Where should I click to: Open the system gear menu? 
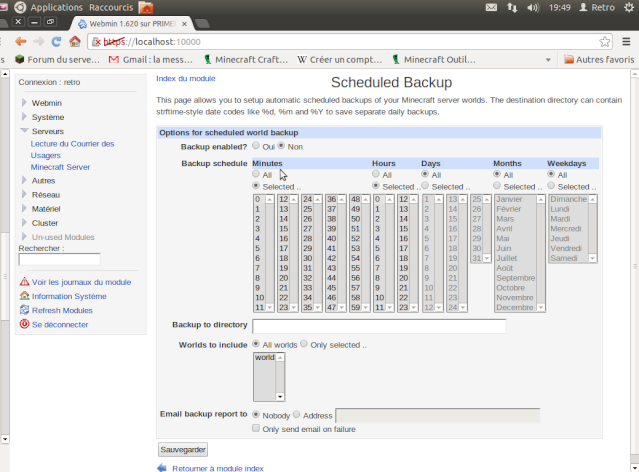[x=629, y=7]
